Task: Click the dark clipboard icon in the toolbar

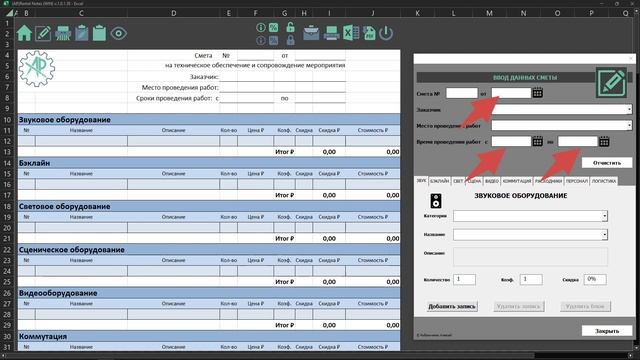Action: 82,33
